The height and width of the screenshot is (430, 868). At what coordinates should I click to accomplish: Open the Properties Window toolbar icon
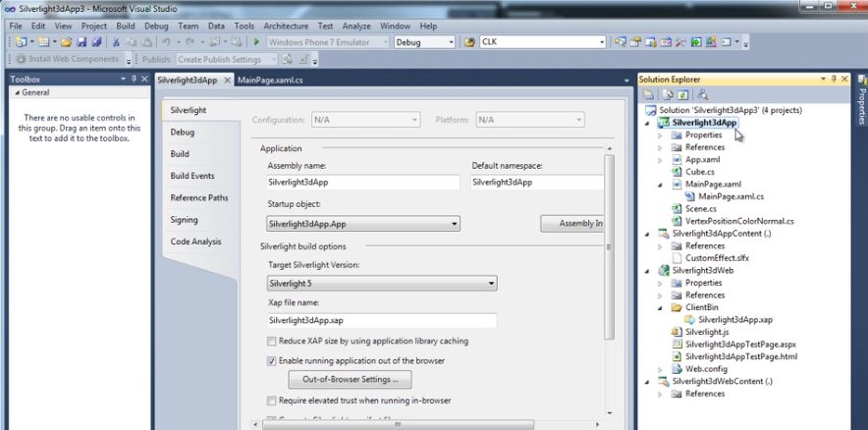pyautogui.click(x=635, y=42)
